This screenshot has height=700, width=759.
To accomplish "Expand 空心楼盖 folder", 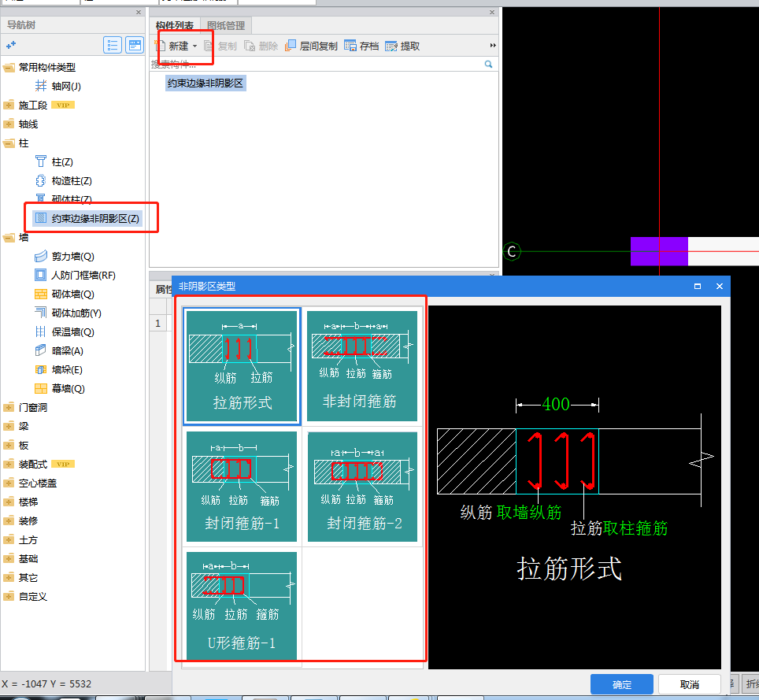I will [9, 483].
